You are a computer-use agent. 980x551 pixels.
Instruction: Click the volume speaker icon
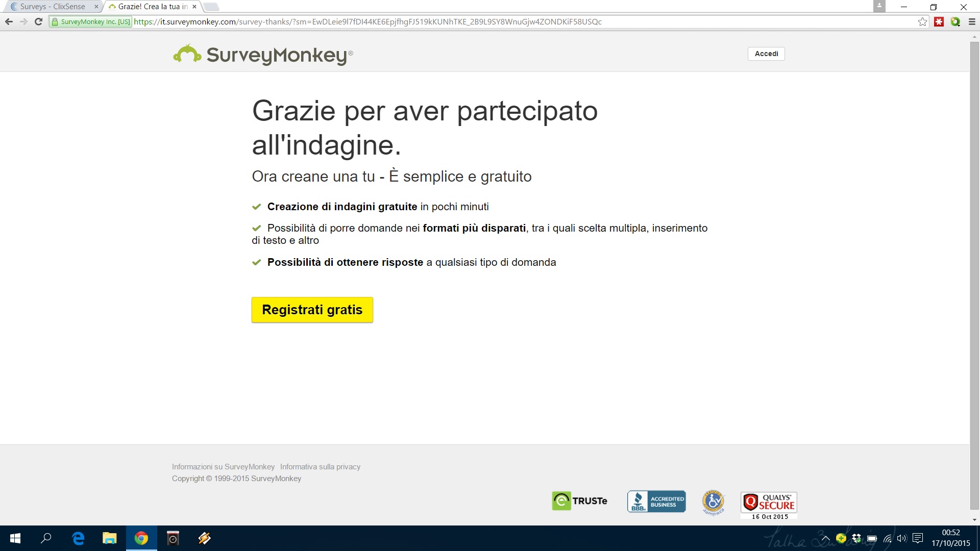point(902,538)
